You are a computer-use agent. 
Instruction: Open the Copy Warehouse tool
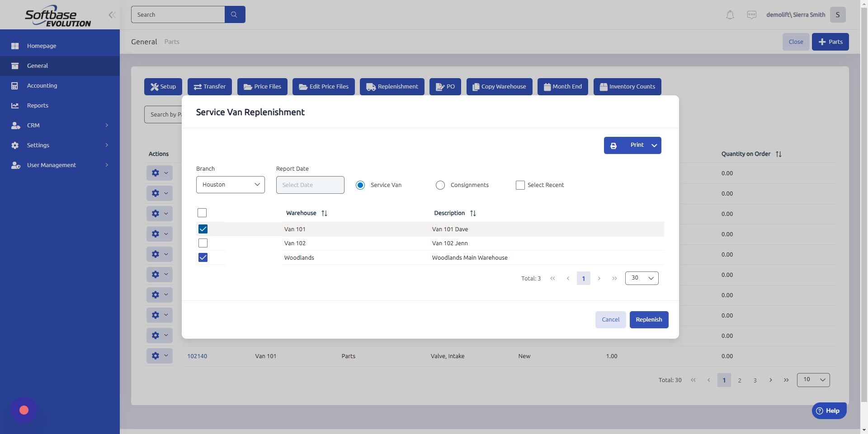(x=499, y=86)
